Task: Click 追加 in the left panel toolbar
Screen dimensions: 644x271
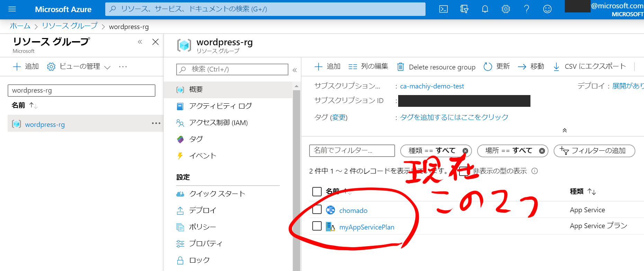Action: tap(26, 66)
